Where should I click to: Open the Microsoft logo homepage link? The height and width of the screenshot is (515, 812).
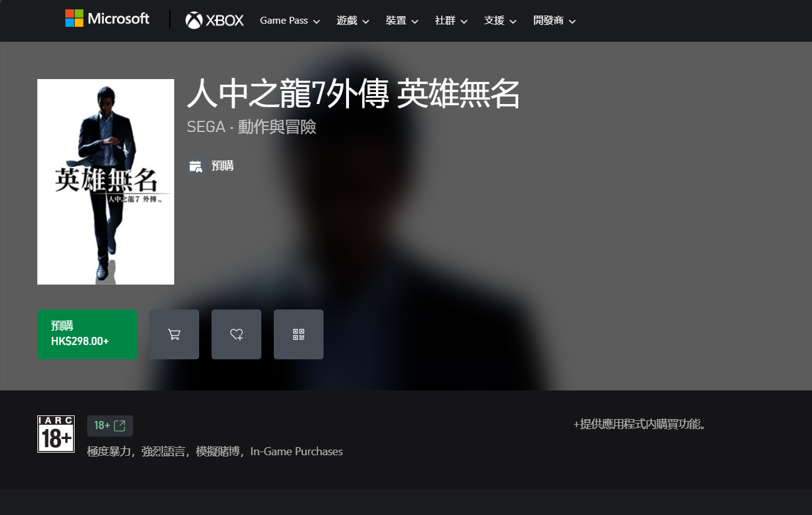(x=107, y=19)
